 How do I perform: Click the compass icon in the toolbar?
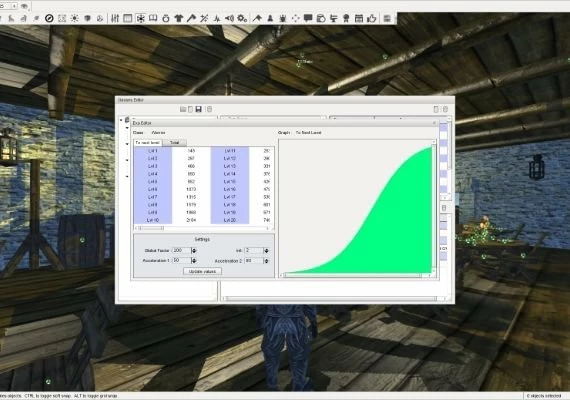pos(49,18)
